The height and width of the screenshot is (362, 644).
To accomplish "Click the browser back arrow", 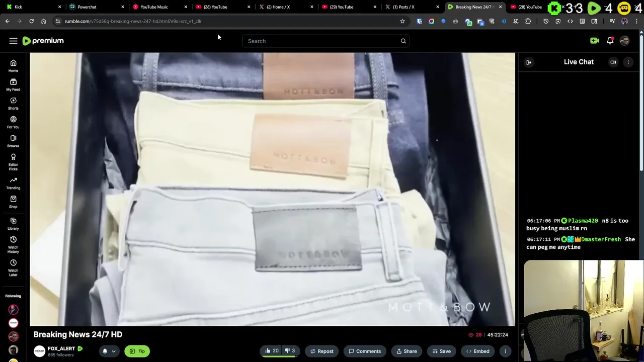I will click(x=7, y=21).
